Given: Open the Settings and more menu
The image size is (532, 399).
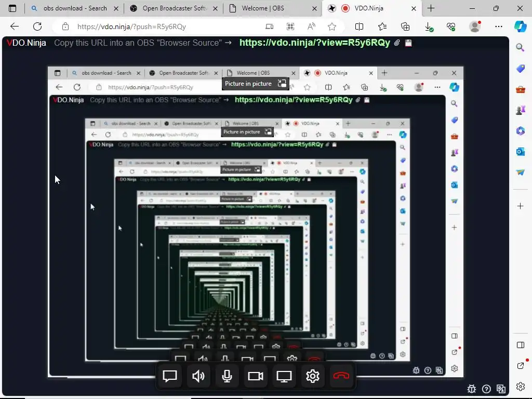Looking at the screenshot, I should click(x=498, y=26).
